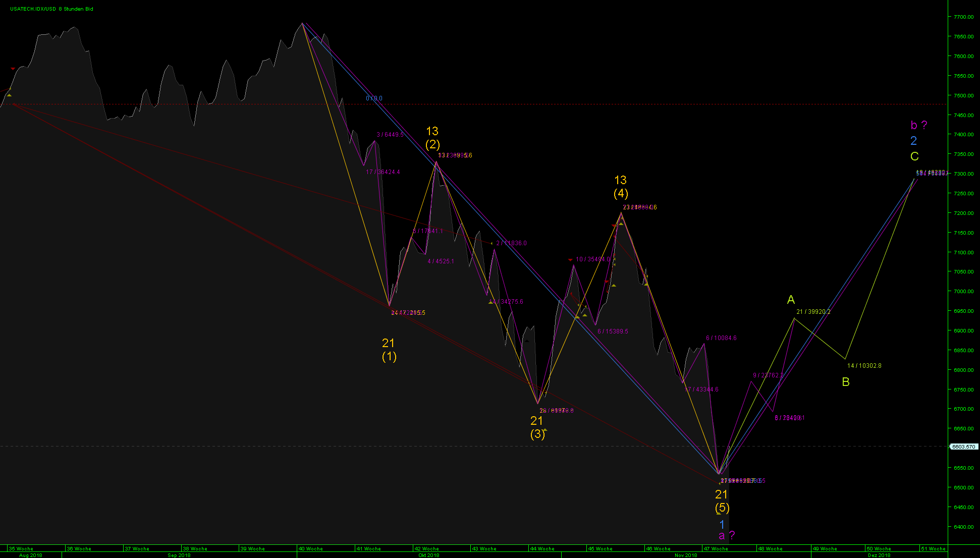Click wave label 21 (1)

pos(389,350)
